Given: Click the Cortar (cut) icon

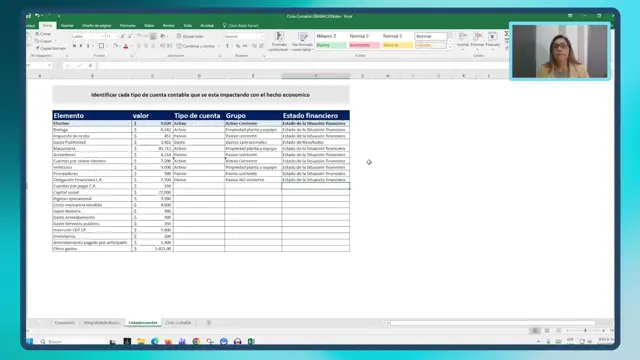Looking at the screenshot, I should (x=37, y=34).
